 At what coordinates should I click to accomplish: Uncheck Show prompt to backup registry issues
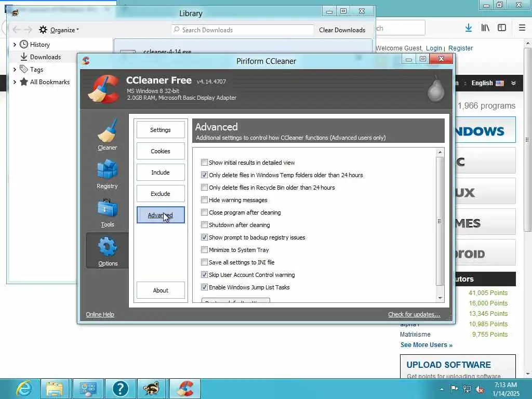[204, 237]
